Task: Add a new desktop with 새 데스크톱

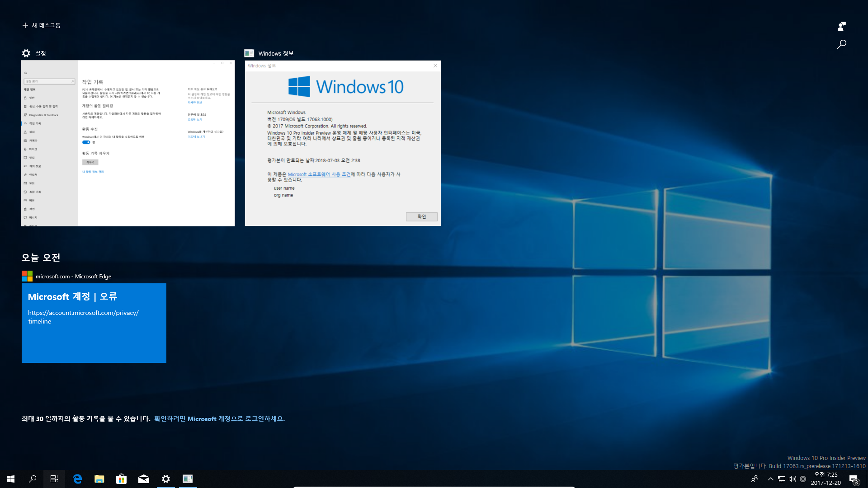Action: click(x=41, y=25)
